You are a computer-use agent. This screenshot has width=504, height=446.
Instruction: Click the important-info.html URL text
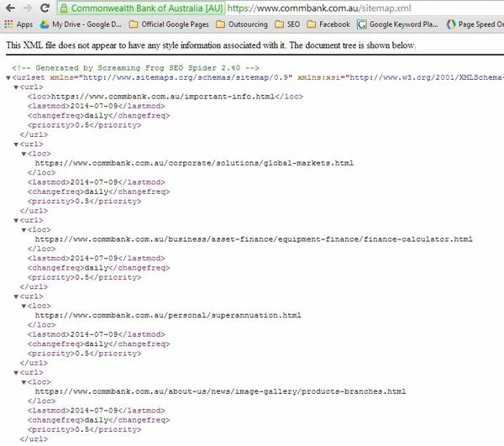163,97
